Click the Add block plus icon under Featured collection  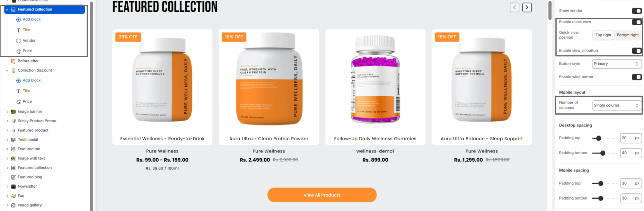tap(18, 19)
